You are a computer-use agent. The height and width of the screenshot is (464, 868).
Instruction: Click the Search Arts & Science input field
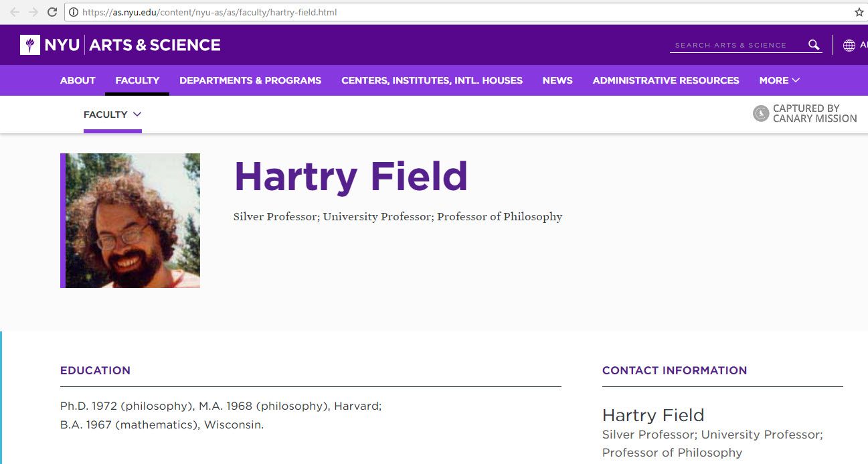pos(729,45)
